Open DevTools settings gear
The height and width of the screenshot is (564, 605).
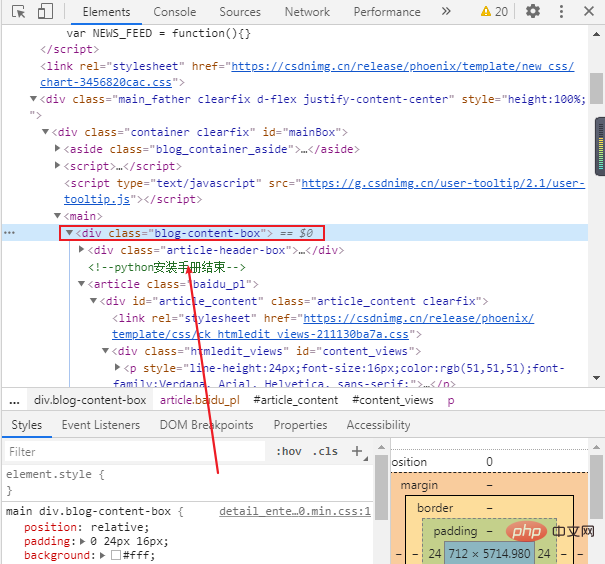(x=533, y=12)
